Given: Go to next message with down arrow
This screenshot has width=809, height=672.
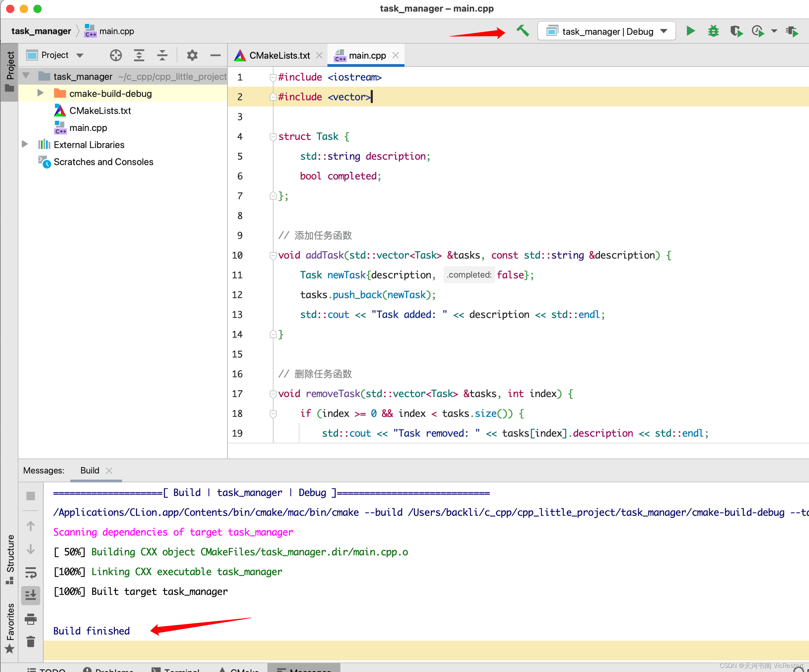Looking at the screenshot, I should [x=30, y=549].
